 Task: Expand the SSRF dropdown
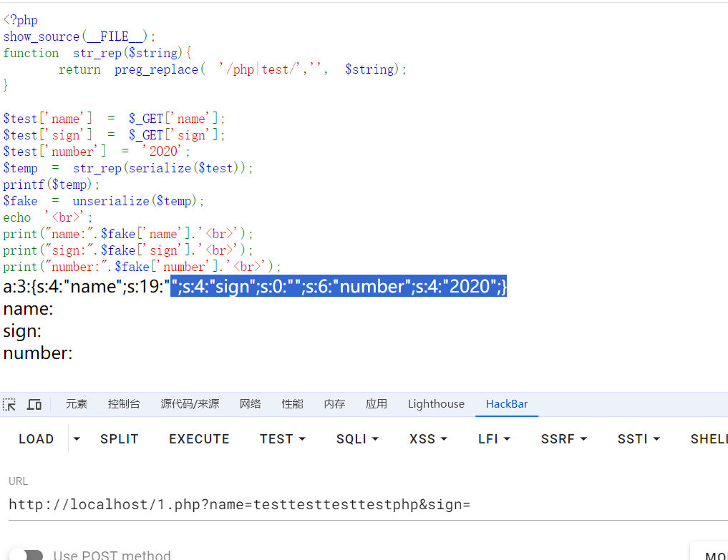(x=564, y=439)
